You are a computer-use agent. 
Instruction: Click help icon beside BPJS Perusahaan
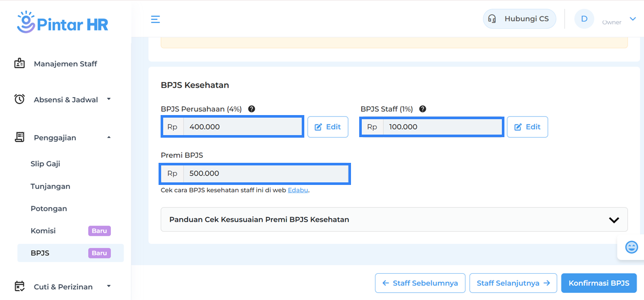tap(251, 109)
